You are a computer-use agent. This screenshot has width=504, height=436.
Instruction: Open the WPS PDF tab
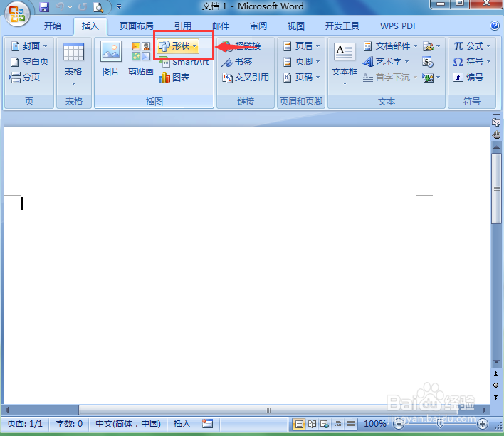pyautogui.click(x=399, y=26)
